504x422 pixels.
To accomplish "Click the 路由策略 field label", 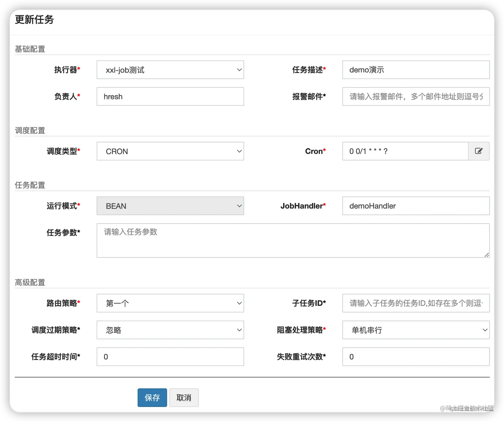I will (x=63, y=303).
